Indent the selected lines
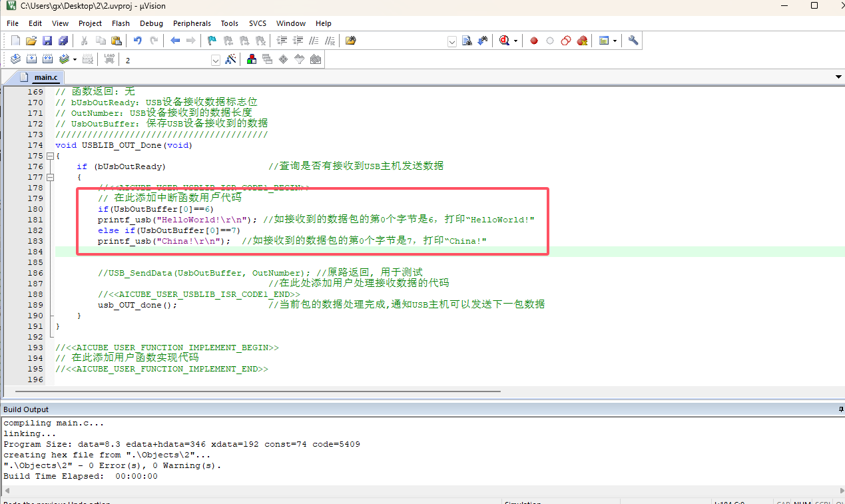Screen dimensions: 845x504 coord(282,41)
